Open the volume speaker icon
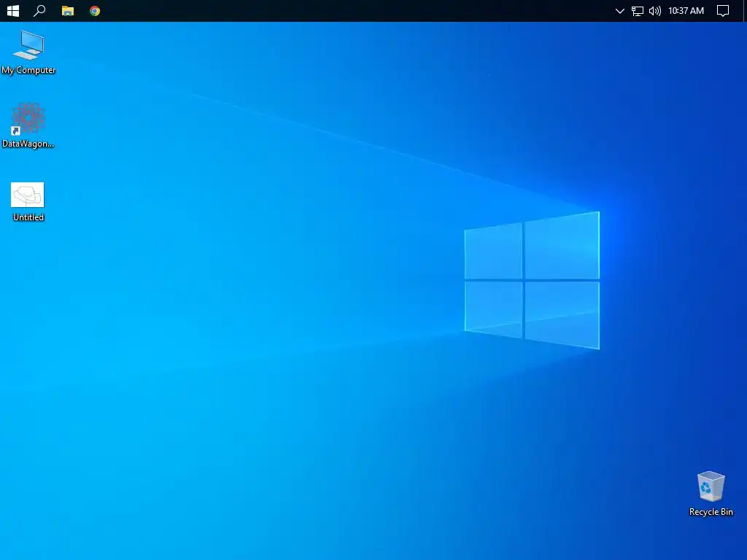This screenshot has height=560, width=747. point(655,11)
